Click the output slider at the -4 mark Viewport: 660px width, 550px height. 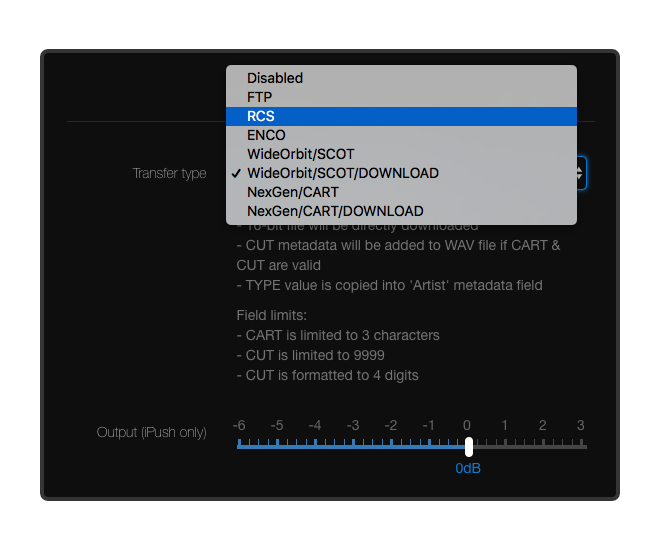click(315, 445)
